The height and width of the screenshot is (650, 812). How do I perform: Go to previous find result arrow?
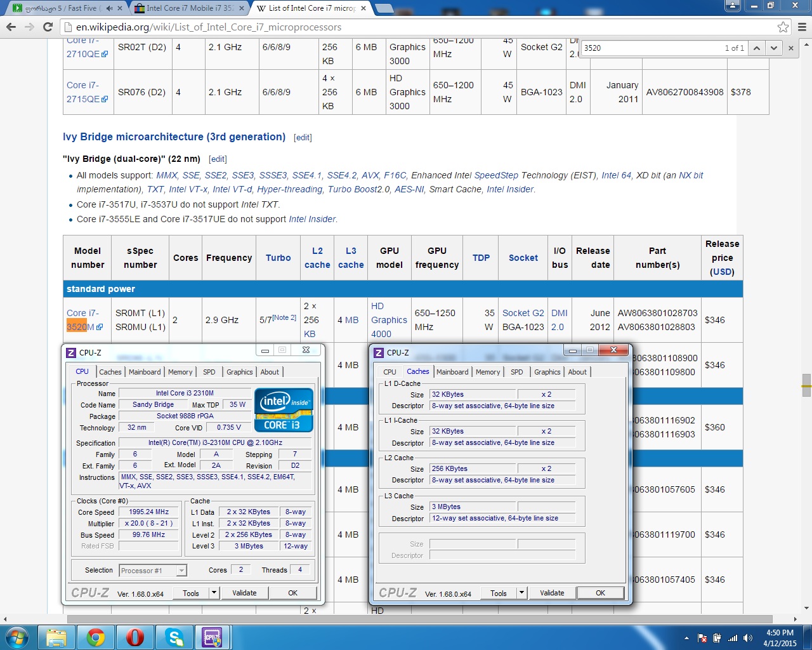coord(757,48)
